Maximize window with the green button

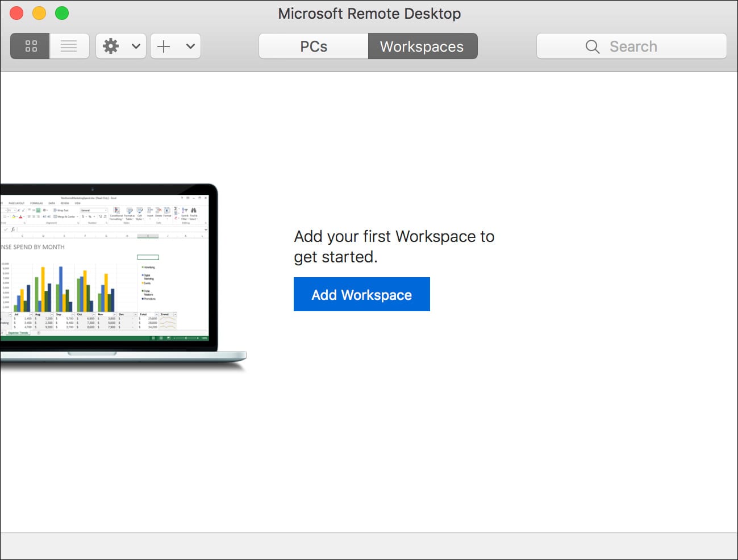(x=62, y=13)
